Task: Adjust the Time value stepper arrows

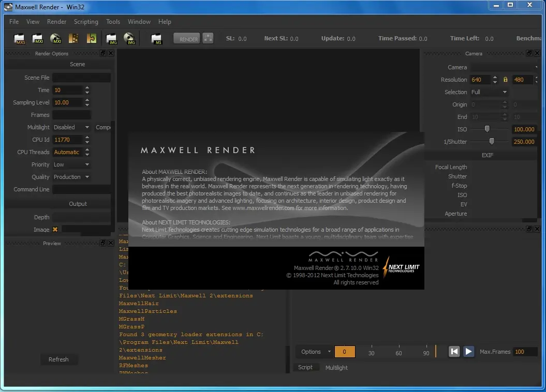Action: 87,90
